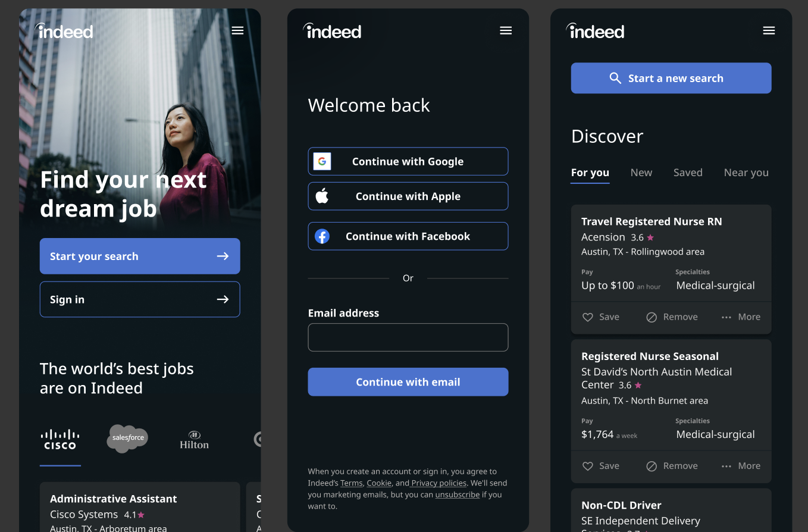This screenshot has width=808, height=532.
Task: Open hamburger menu on Welcome back screen
Action: point(506,31)
